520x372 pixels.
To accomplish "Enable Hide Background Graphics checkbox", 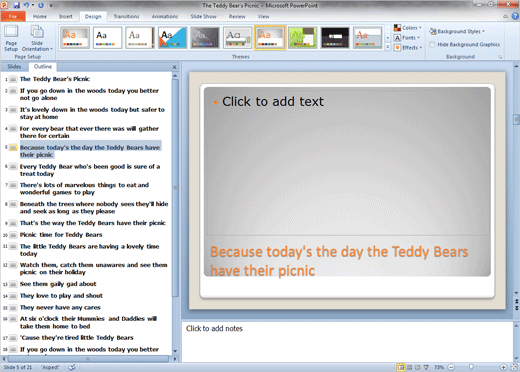I will tap(432, 44).
